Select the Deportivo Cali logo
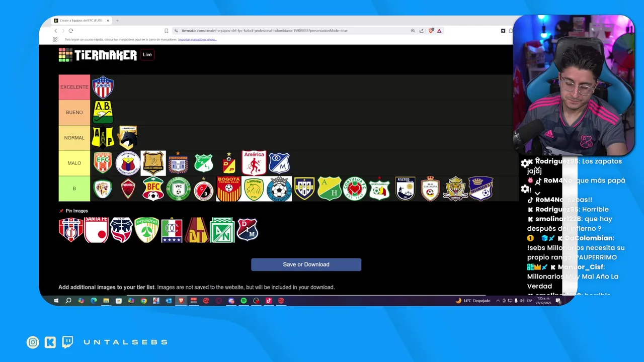This screenshot has width=644, height=362. pos(204,163)
